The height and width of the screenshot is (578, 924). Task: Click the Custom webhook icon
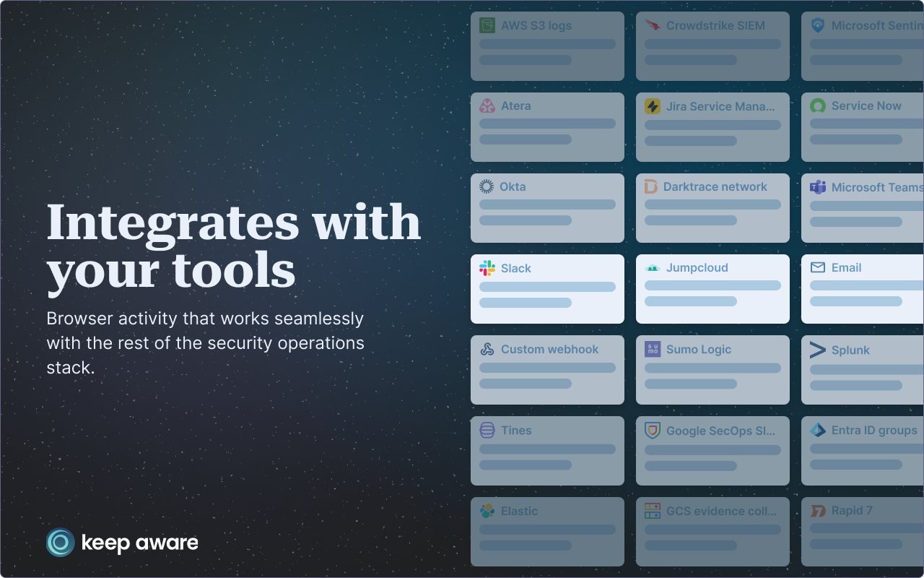487,349
